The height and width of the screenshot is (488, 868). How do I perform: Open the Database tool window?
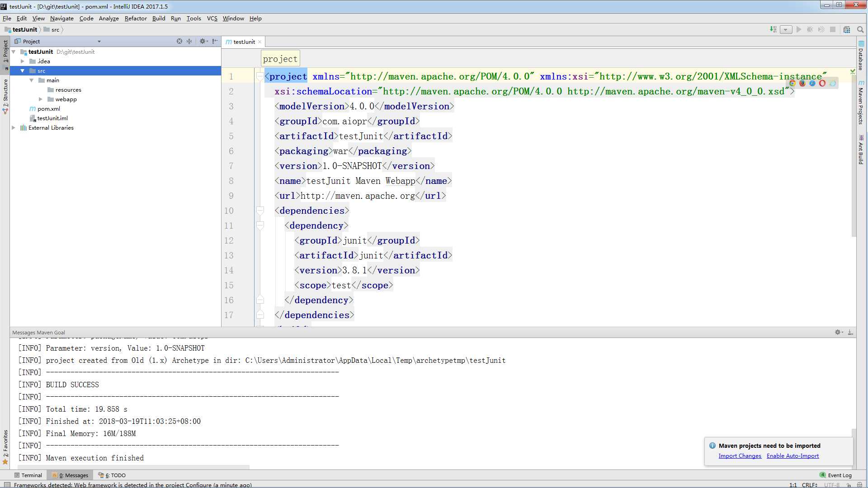point(861,56)
